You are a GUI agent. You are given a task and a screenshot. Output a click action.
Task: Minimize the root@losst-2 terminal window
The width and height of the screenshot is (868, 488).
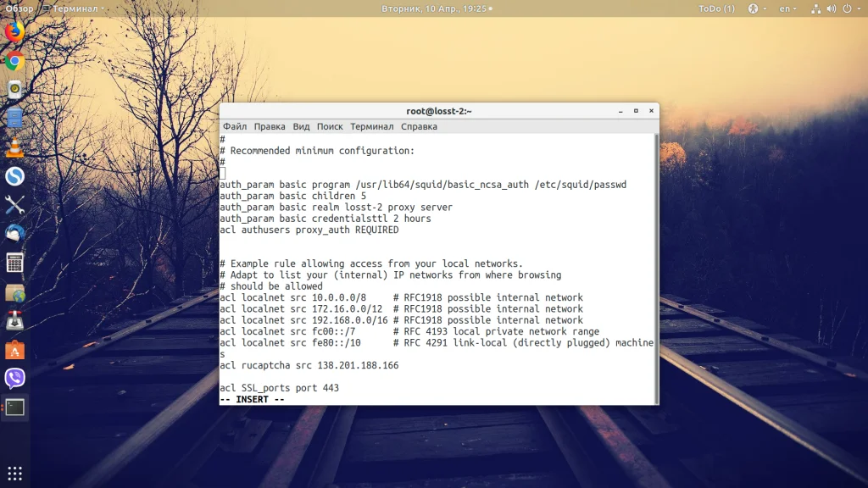(620, 111)
